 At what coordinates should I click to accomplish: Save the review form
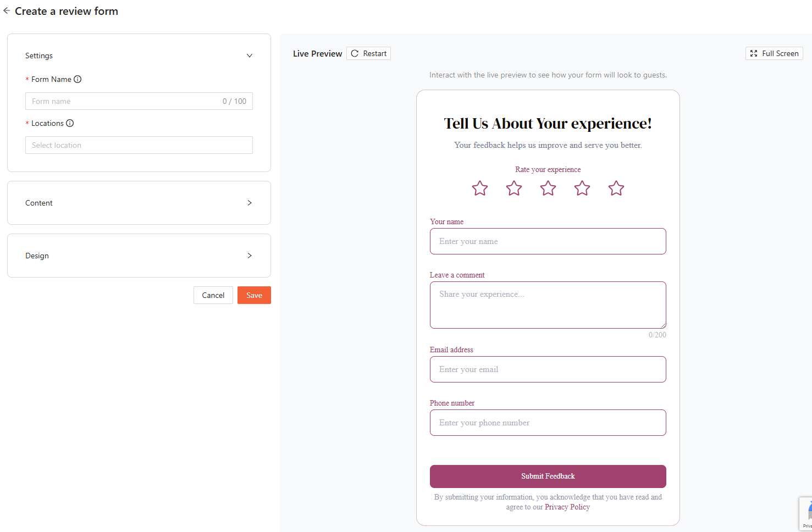254,295
